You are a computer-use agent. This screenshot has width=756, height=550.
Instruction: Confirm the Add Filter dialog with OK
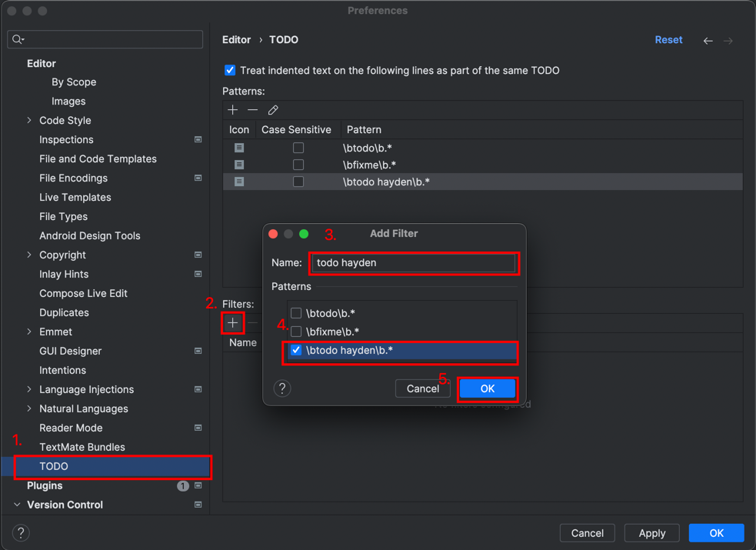pos(487,388)
